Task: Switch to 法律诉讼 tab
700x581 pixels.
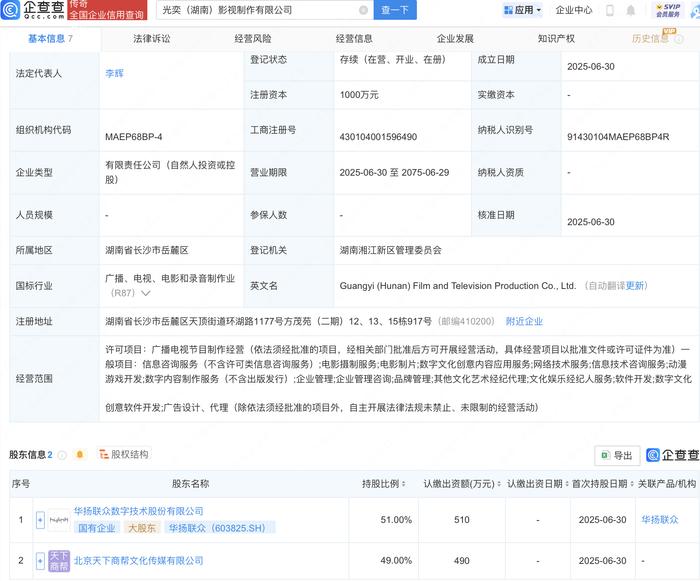Action: 152,39
